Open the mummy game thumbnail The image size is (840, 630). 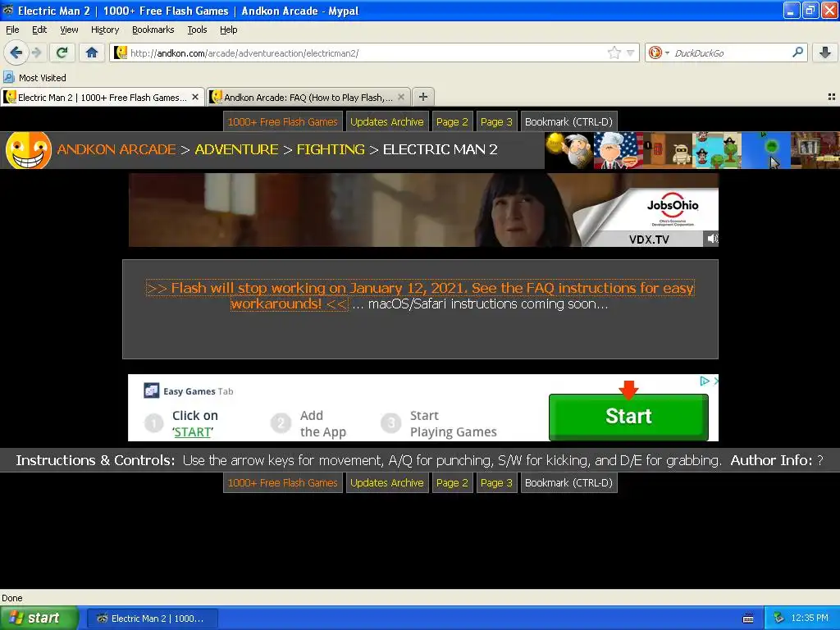668,150
